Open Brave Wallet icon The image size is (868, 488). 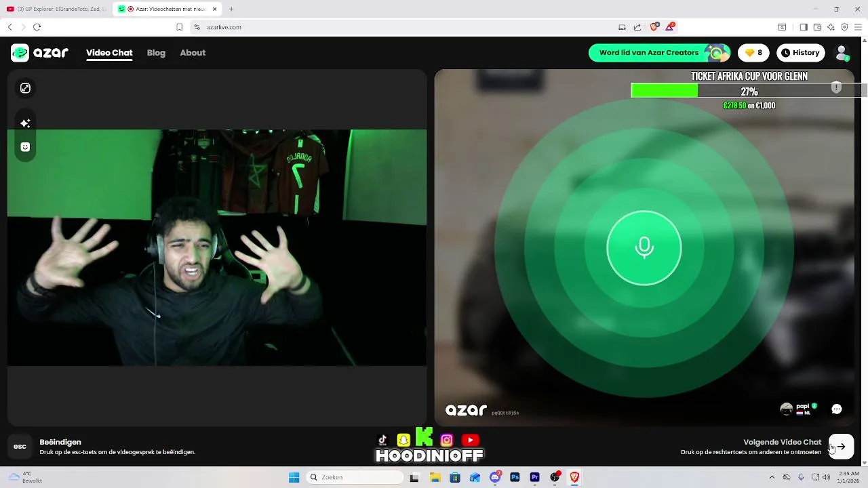tap(817, 27)
